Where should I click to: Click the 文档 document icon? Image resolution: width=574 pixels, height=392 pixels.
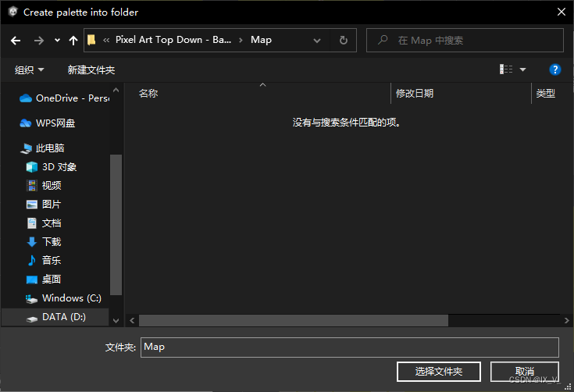(32, 223)
